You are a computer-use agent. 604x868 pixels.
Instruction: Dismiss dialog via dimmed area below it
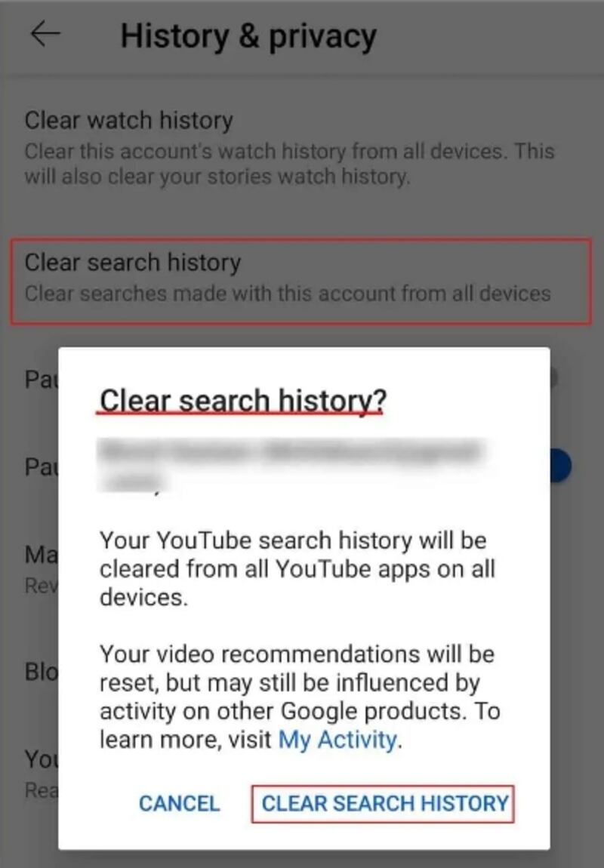tap(302, 859)
